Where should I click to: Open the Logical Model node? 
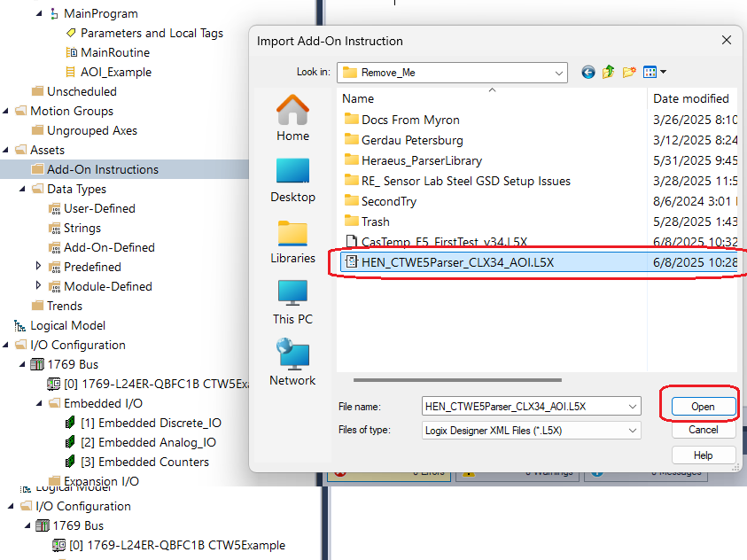(59, 326)
